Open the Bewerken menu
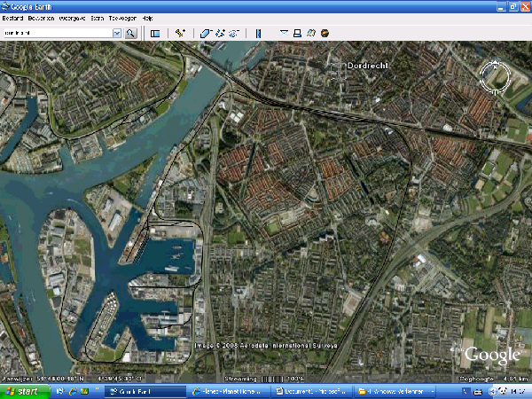The height and width of the screenshot is (399, 532). click(41, 18)
